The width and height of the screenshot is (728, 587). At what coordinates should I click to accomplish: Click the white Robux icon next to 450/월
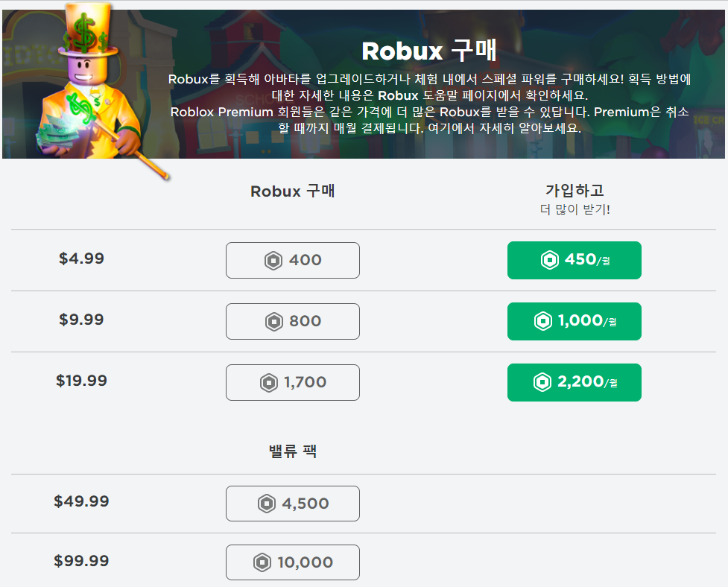pos(549,260)
